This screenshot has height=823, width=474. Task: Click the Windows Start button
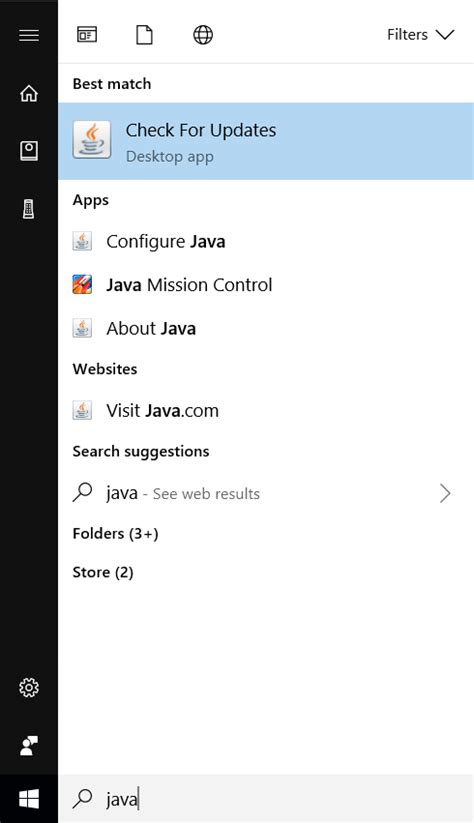[x=29, y=799]
